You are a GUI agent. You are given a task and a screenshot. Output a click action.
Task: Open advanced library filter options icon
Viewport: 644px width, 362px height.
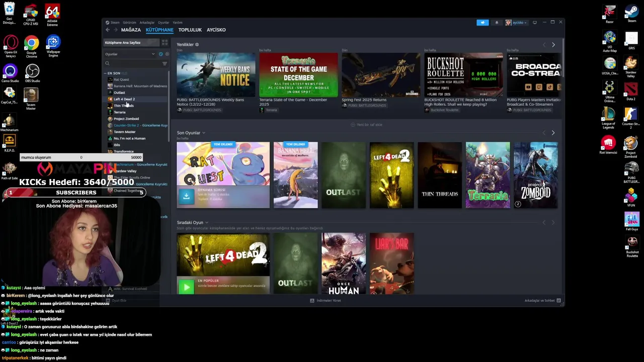click(165, 64)
